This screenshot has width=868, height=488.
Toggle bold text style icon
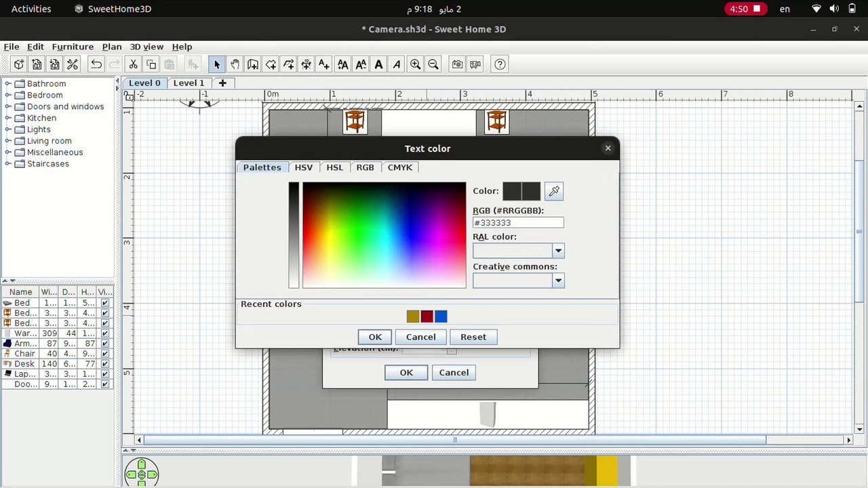[378, 64]
